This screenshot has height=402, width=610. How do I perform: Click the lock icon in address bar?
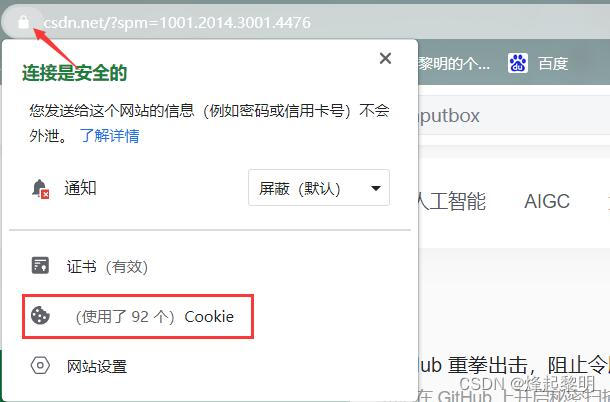[23, 22]
